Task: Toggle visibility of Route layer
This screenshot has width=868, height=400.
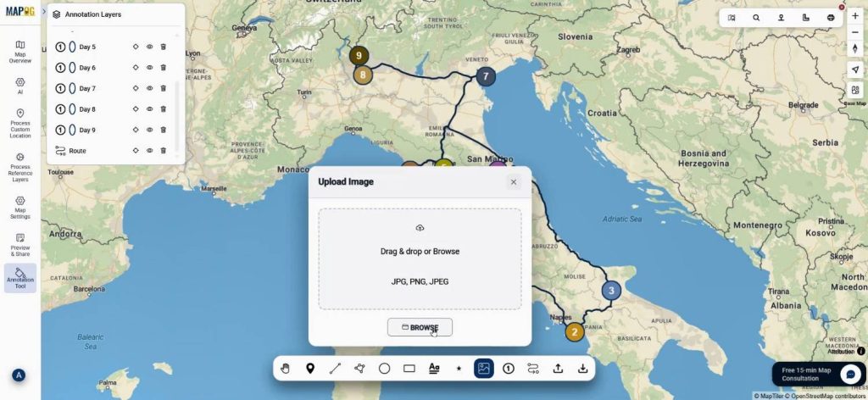Action: [149, 151]
